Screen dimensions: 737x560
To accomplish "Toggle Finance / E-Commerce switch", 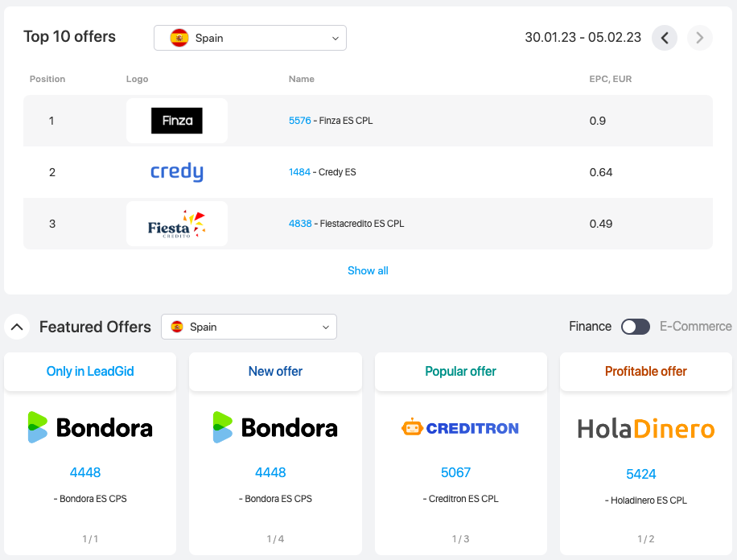I will pyautogui.click(x=635, y=327).
